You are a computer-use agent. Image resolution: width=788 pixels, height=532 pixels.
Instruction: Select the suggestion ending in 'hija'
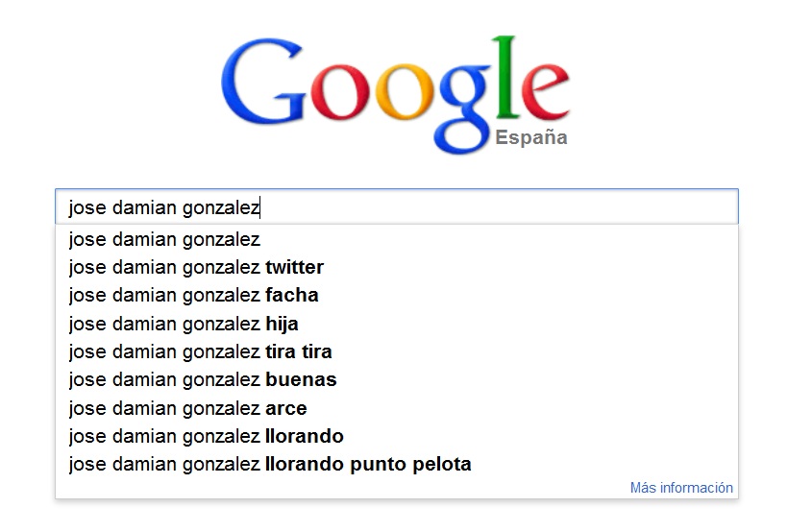(x=397, y=324)
